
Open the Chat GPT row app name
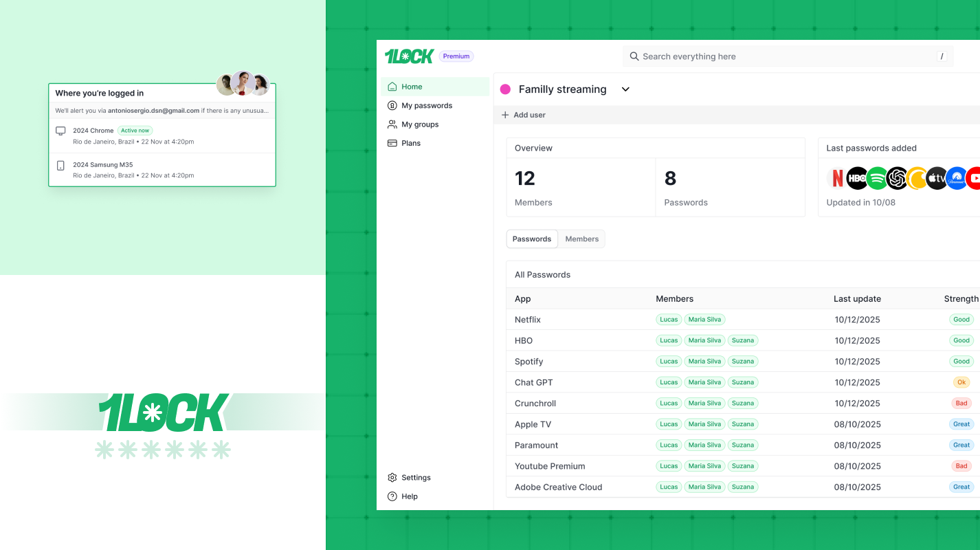click(x=534, y=382)
